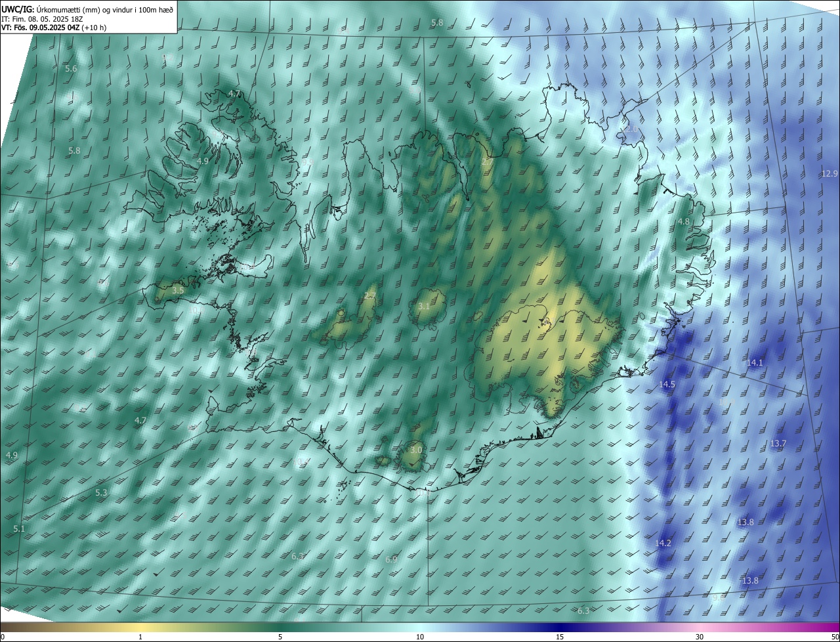
Task: Click the 50 tick on the color scale
Action: [x=835, y=637]
